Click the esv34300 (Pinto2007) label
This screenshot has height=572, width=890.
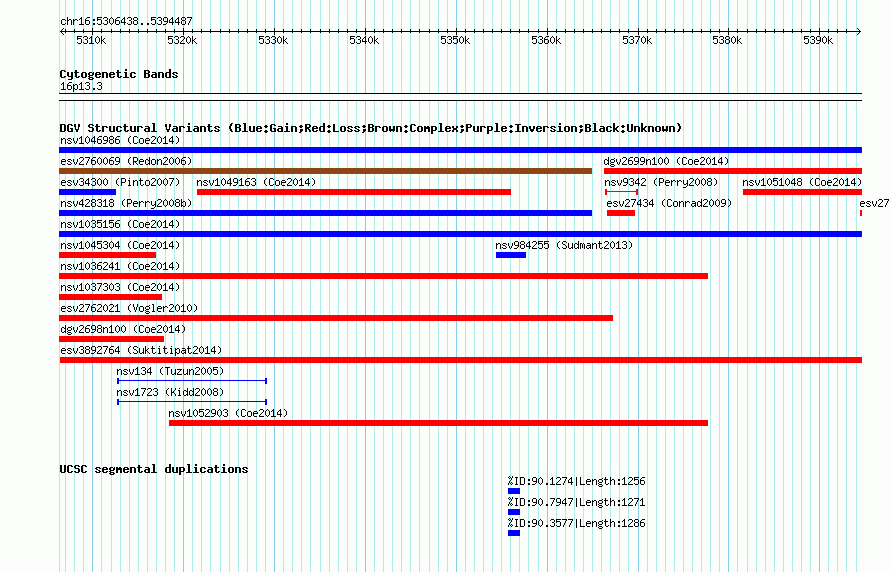(120, 182)
